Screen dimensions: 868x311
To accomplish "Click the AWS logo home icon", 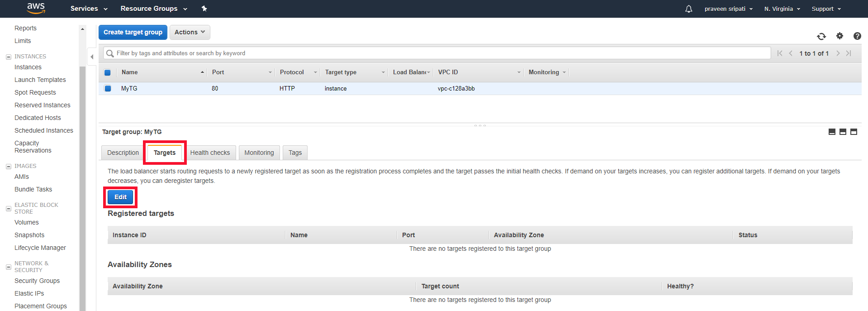I will 36,8.
